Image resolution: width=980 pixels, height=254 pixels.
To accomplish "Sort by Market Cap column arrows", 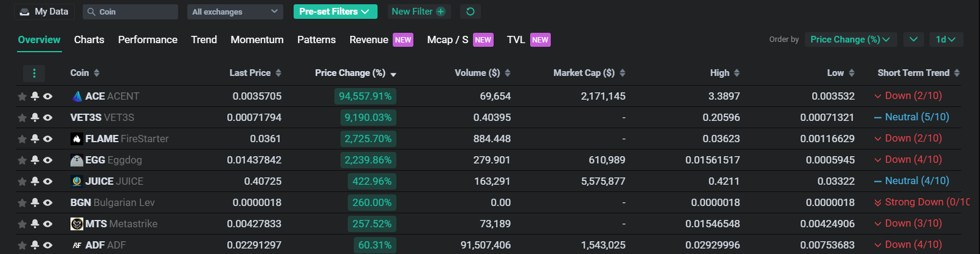I will (623, 73).
